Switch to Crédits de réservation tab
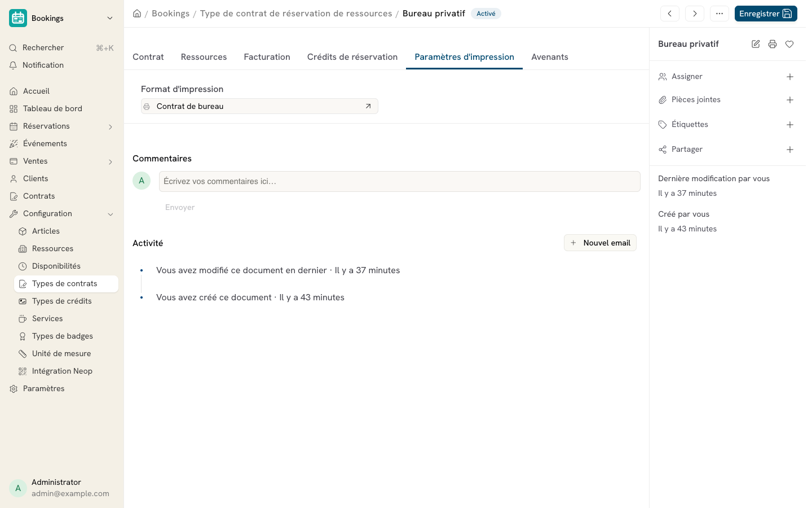Screen dimensions: 812x508 click(352, 57)
